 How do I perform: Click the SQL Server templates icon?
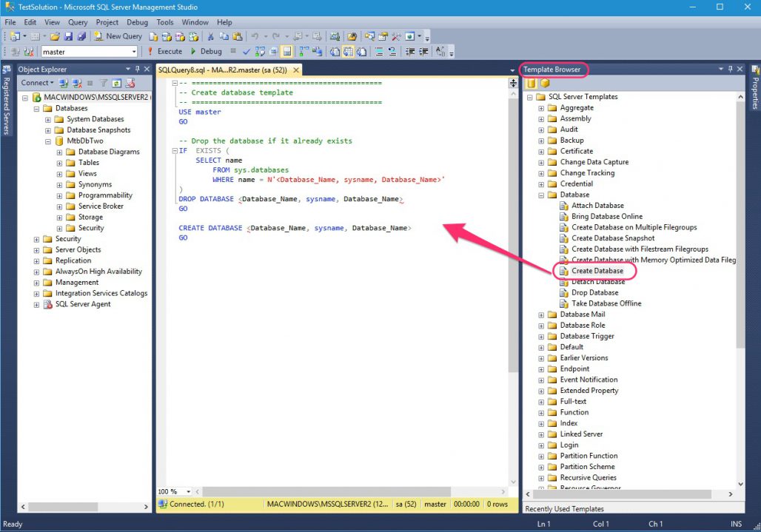coord(532,83)
